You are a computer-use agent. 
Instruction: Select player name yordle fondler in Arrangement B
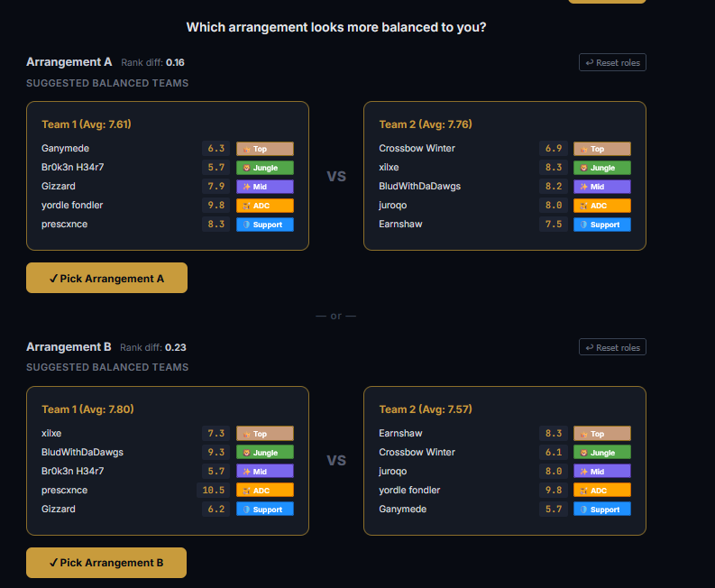tap(409, 490)
